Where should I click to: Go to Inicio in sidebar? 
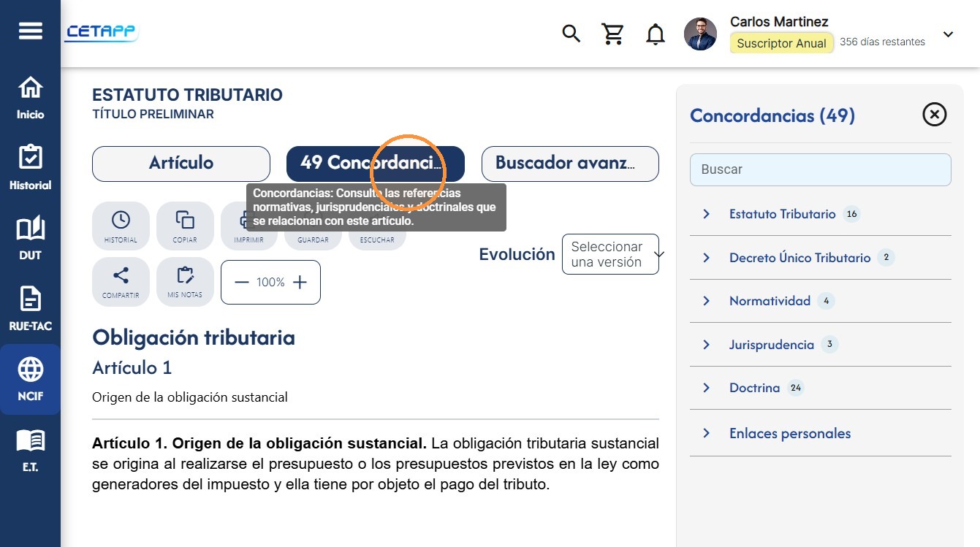30,98
